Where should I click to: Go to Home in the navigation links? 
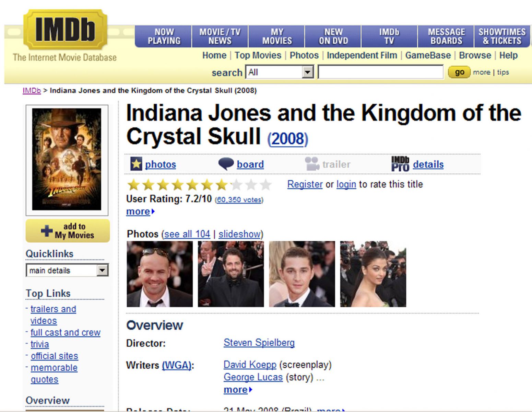214,55
